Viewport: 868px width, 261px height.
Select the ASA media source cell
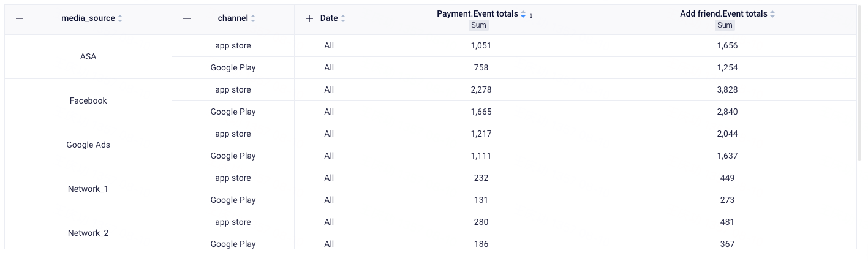88,57
